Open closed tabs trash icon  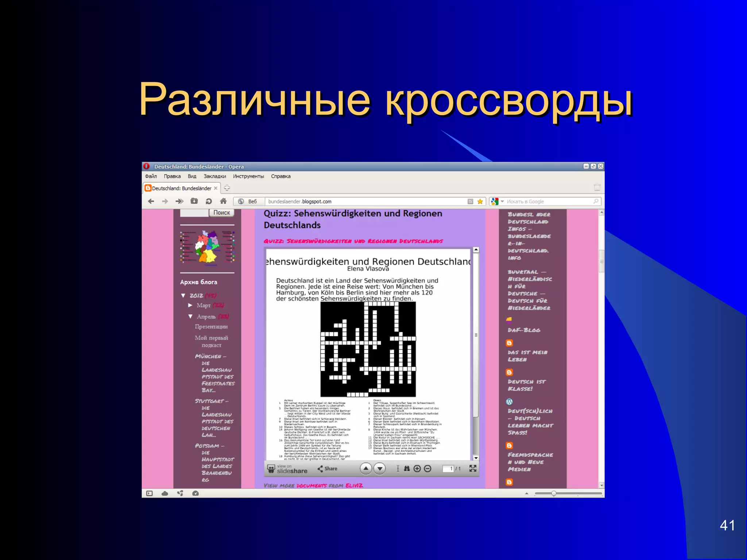point(597,187)
